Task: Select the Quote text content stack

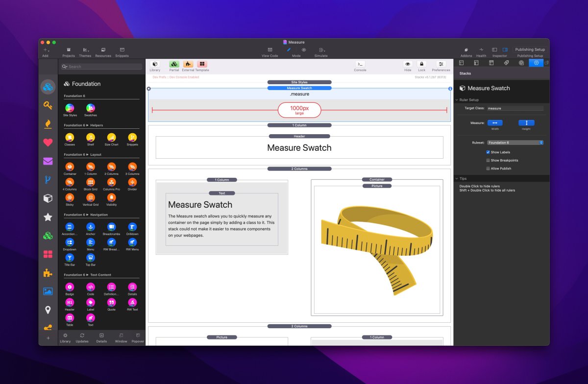Action: pyautogui.click(x=111, y=302)
